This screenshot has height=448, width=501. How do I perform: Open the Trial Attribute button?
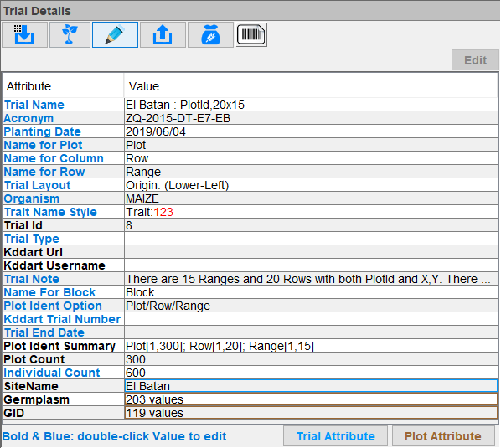click(335, 436)
